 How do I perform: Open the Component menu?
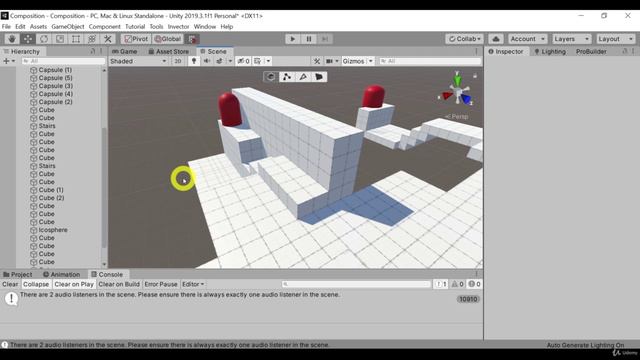104,27
